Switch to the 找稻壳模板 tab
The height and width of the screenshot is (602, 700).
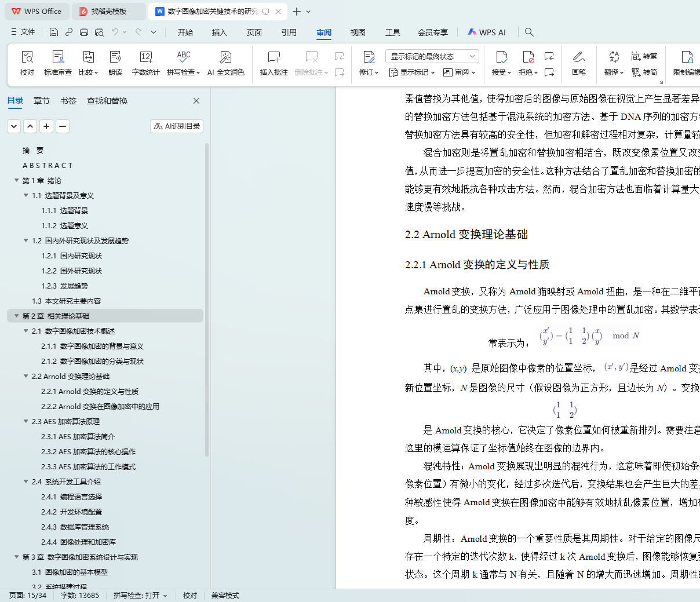pyautogui.click(x=108, y=12)
